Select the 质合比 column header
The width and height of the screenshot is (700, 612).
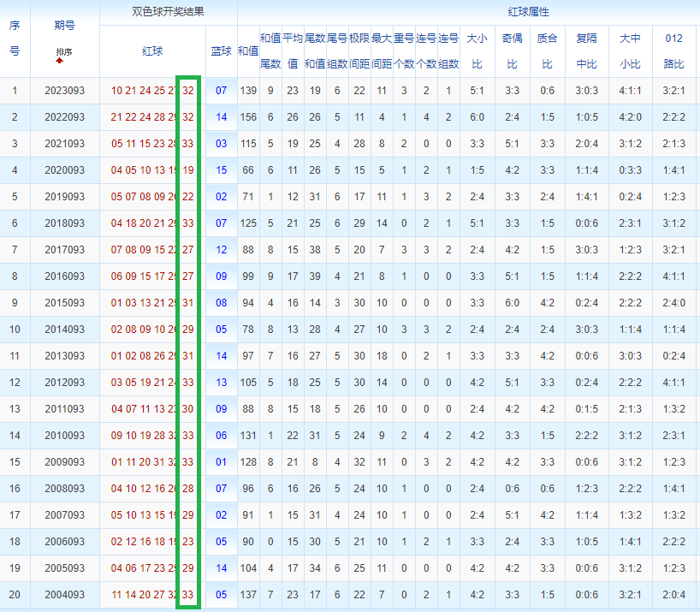pos(548,51)
